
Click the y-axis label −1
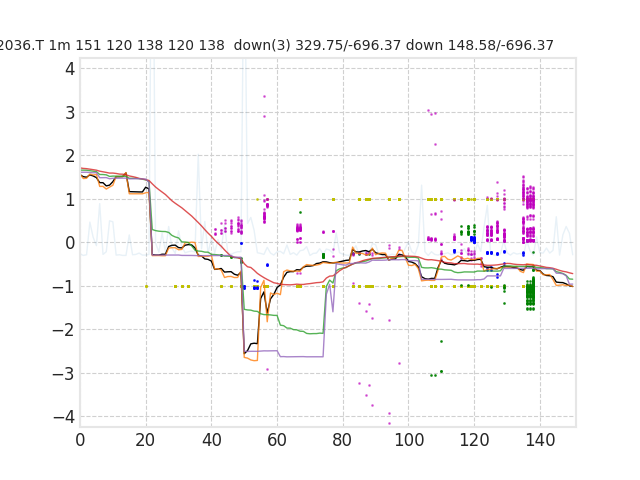64,287
